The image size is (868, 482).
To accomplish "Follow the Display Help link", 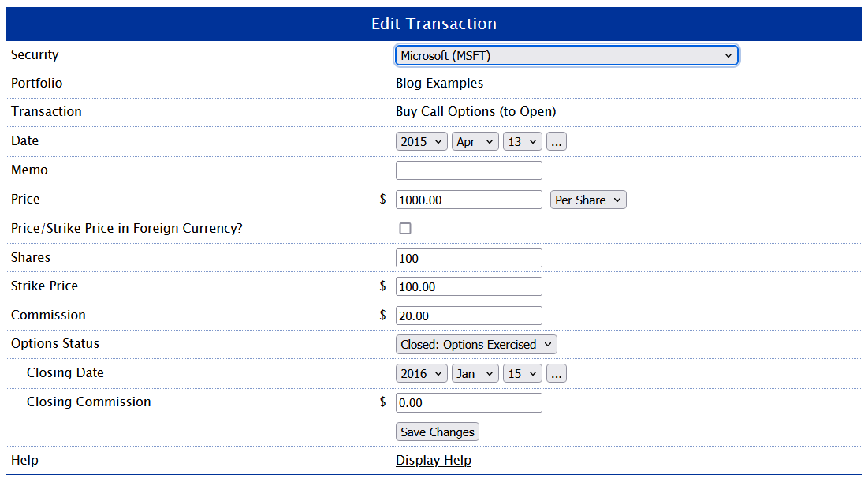I will tap(434, 461).
